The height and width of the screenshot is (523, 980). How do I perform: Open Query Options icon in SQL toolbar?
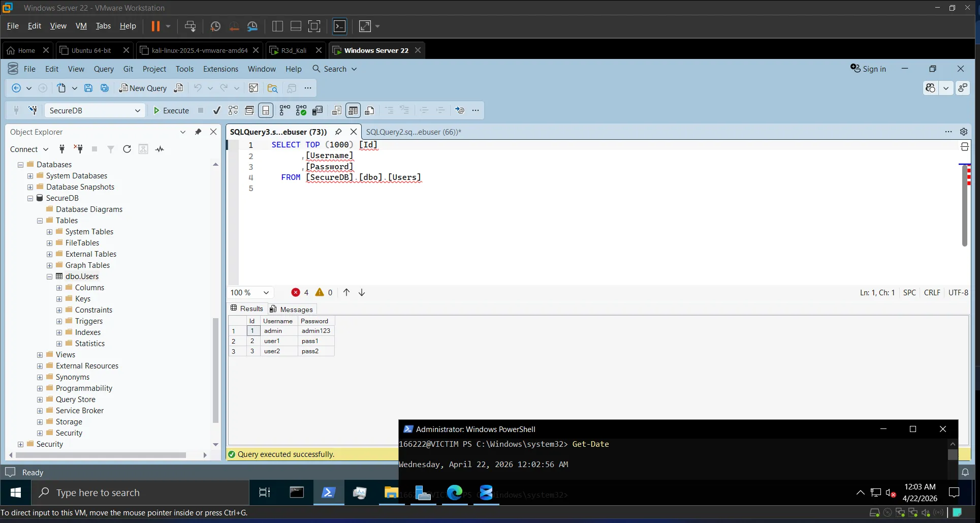click(x=249, y=110)
